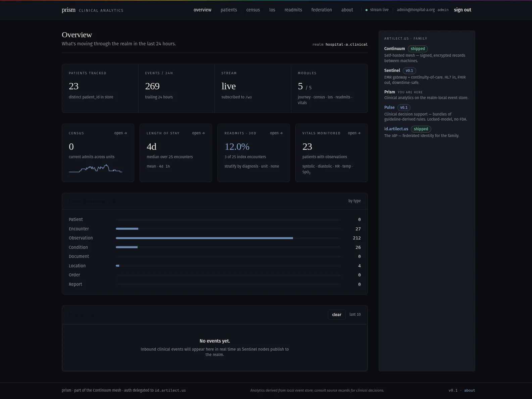The height and width of the screenshot is (399, 532).
Task: Click the Encounter progress bar
Action: click(228, 229)
